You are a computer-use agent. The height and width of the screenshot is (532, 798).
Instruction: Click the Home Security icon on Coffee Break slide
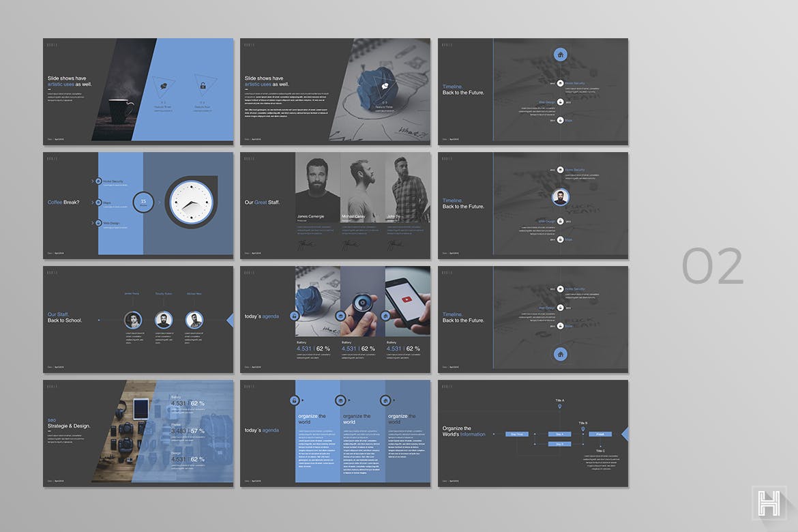(x=99, y=181)
